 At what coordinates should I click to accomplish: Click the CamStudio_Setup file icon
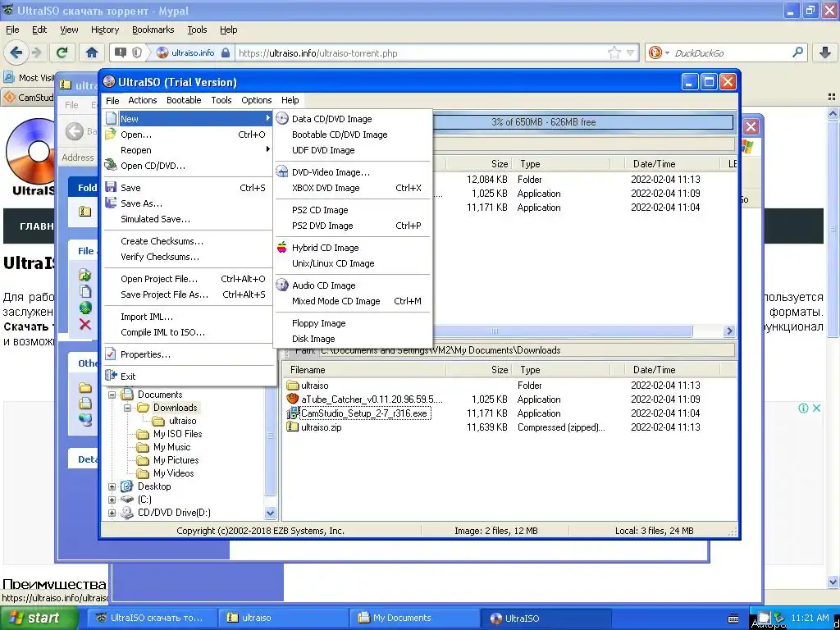293,413
